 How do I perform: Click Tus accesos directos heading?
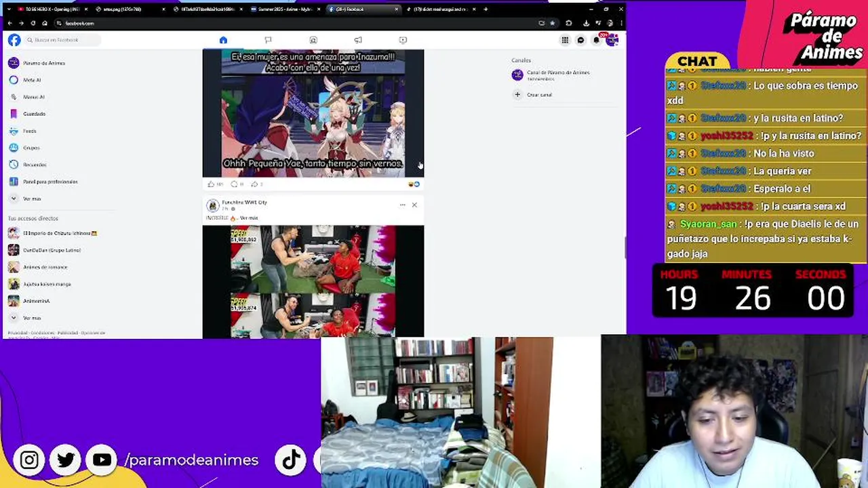tap(33, 218)
